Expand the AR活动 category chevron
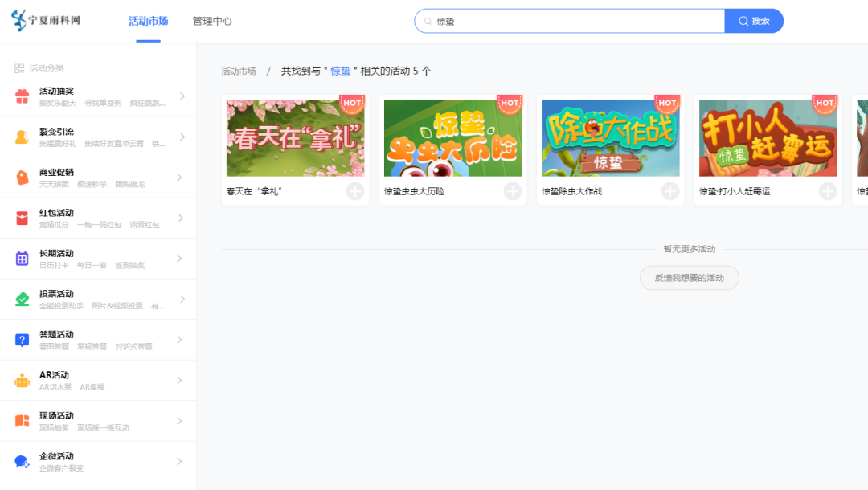Image resolution: width=868 pixels, height=490 pixels. pos(179,381)
